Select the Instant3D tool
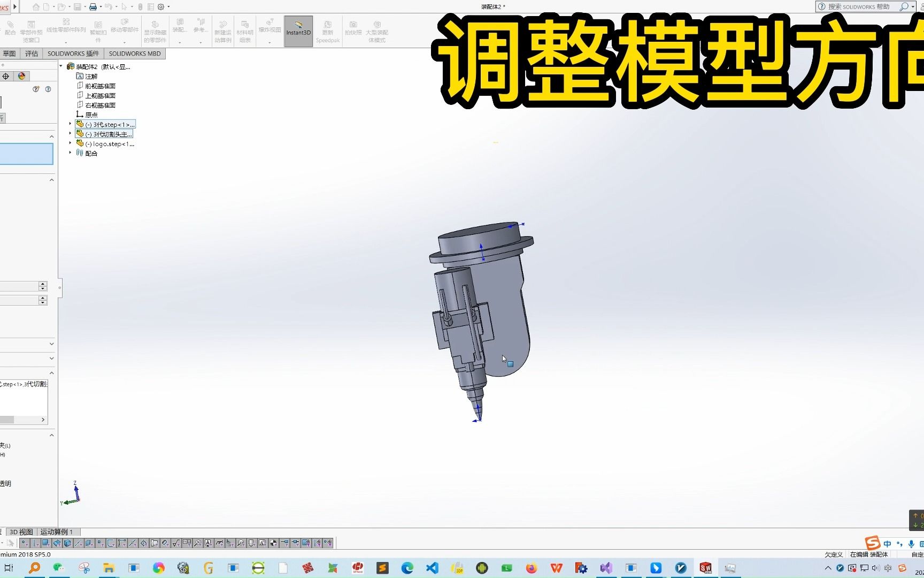Image resolution: width=924 pixels, height=578 pixels. click(x=298, y=31)
